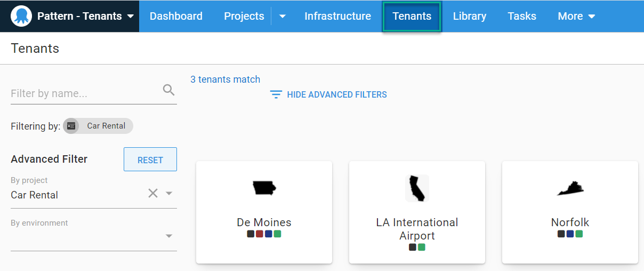Image resolution: width=644 pixels, height=271 pixels.
Task: Click the red tag swatch on De Moines
Action: click(260, 234)
